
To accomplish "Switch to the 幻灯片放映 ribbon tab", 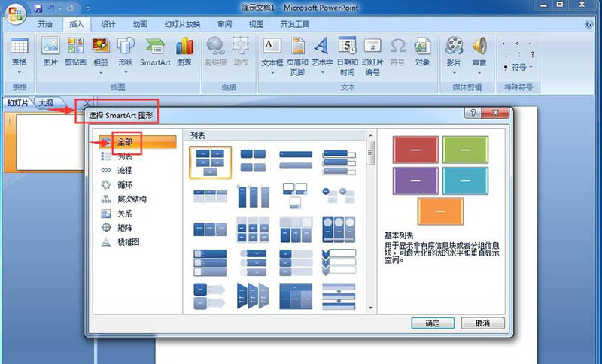I will [182, 24].
